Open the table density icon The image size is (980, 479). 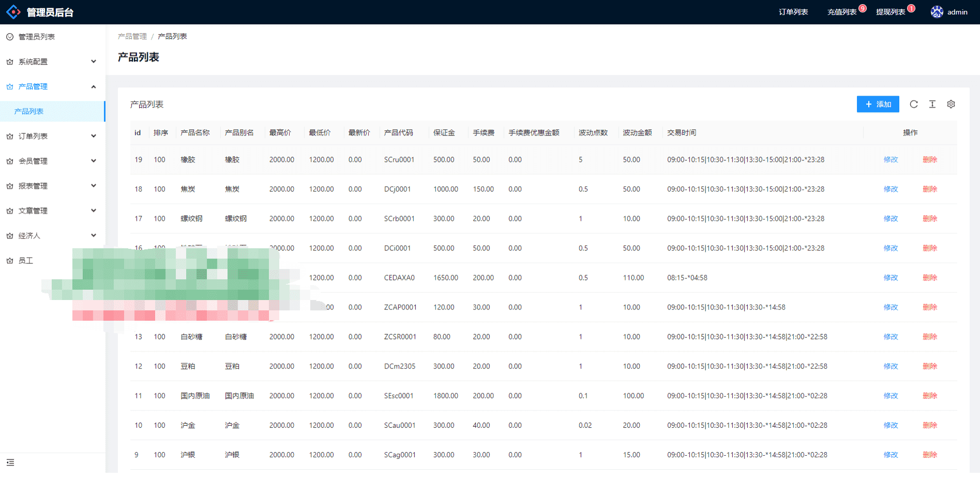pos(932,104)
